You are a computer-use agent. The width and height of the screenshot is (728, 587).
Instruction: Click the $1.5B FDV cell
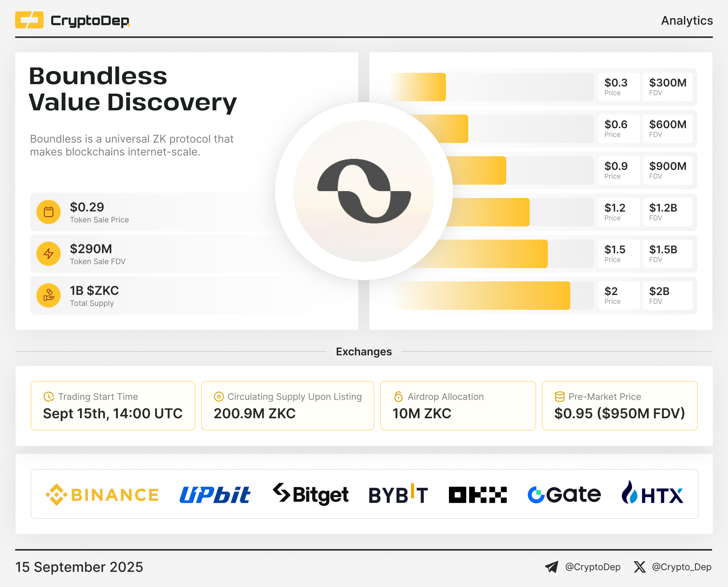click(668, 254)
